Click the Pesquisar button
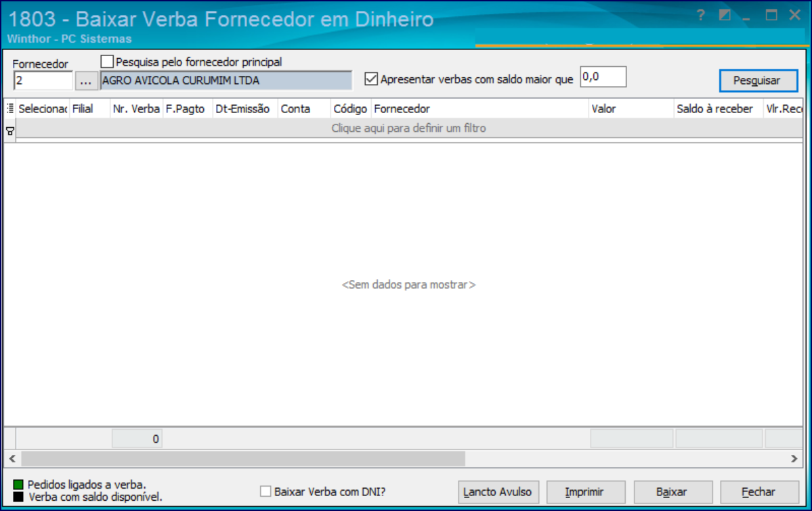812x511 pixels. (x=758, y=81)
